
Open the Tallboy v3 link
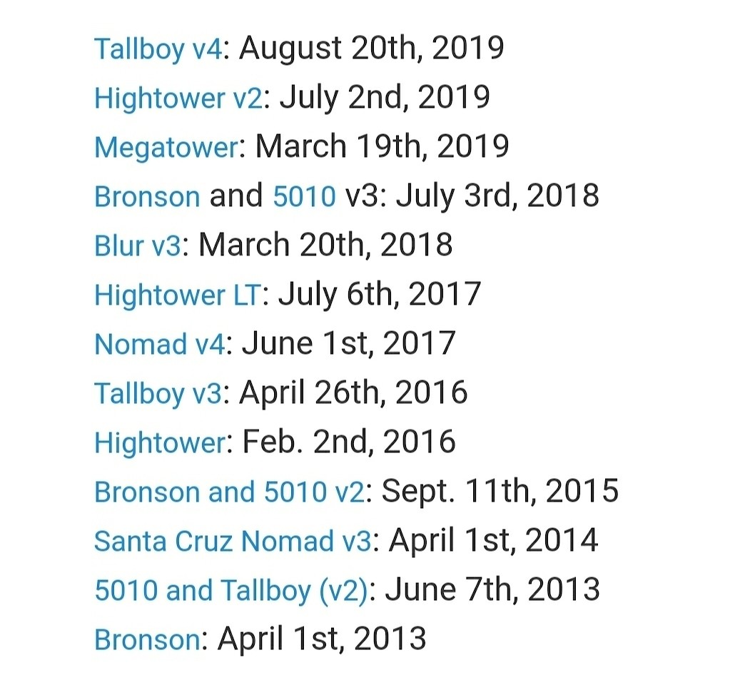pos(158,394)
